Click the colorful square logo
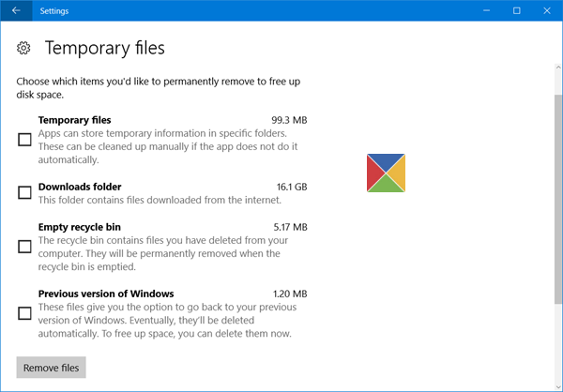Image resolution: width=563 pixels, height=392 pixels. click(386, 173)
